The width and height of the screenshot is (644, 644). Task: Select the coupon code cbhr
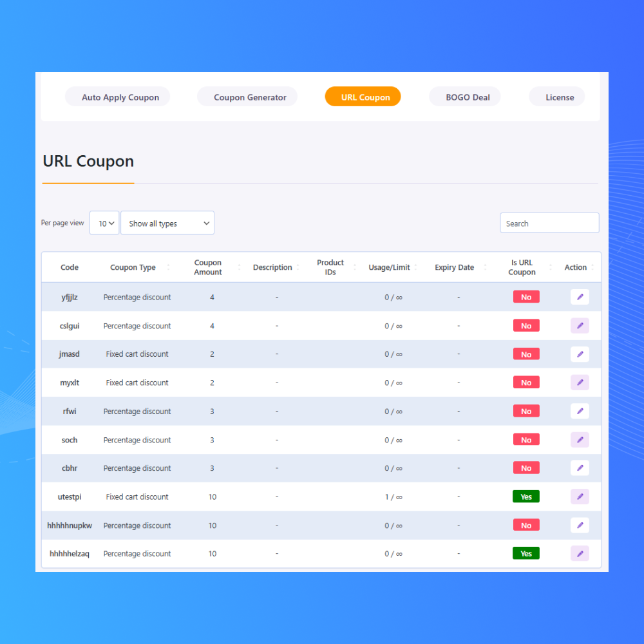[70, 468]
